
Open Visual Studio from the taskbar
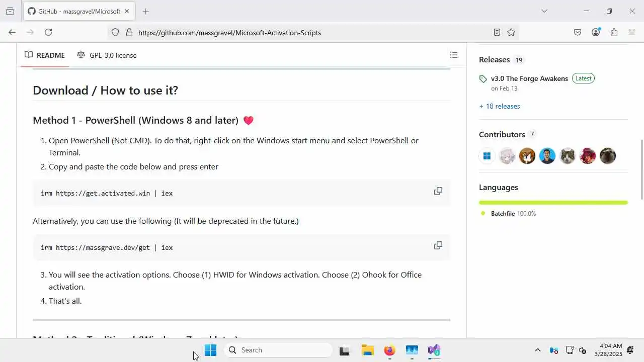pos(434,350)
